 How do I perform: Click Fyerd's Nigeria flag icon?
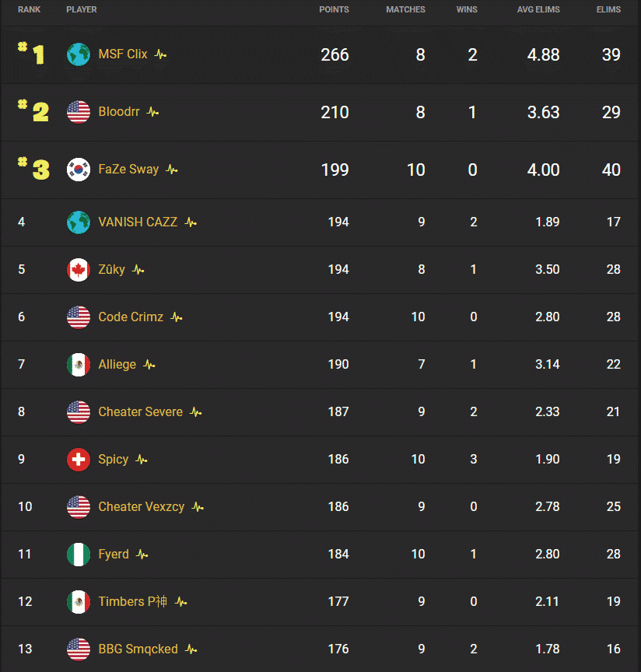[78, 554]
